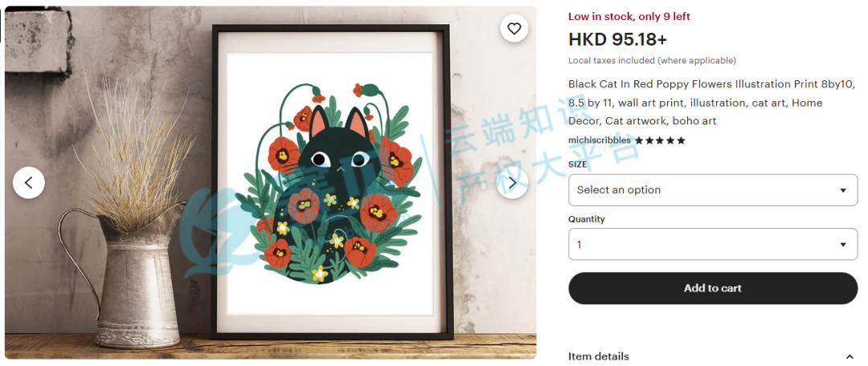Open the 'Select an option' size dropdown
This screenshot has width=868, height=366.
tap(713, 190)
